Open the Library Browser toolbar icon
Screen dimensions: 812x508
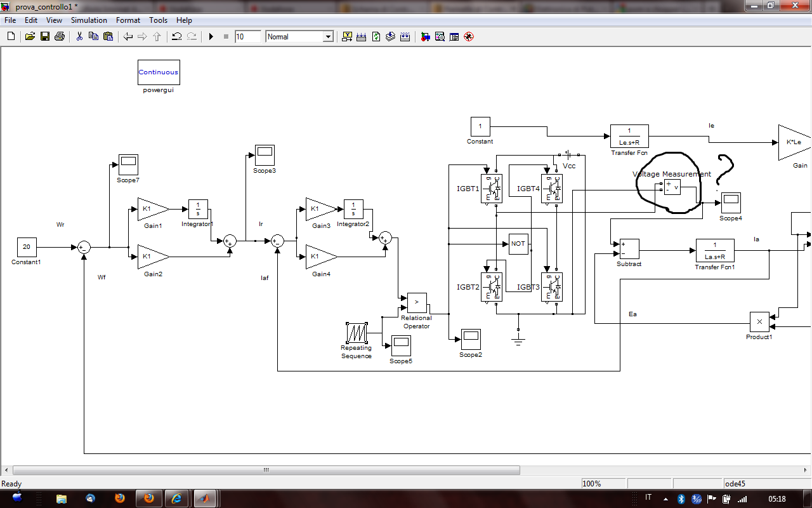pos(425,37)
